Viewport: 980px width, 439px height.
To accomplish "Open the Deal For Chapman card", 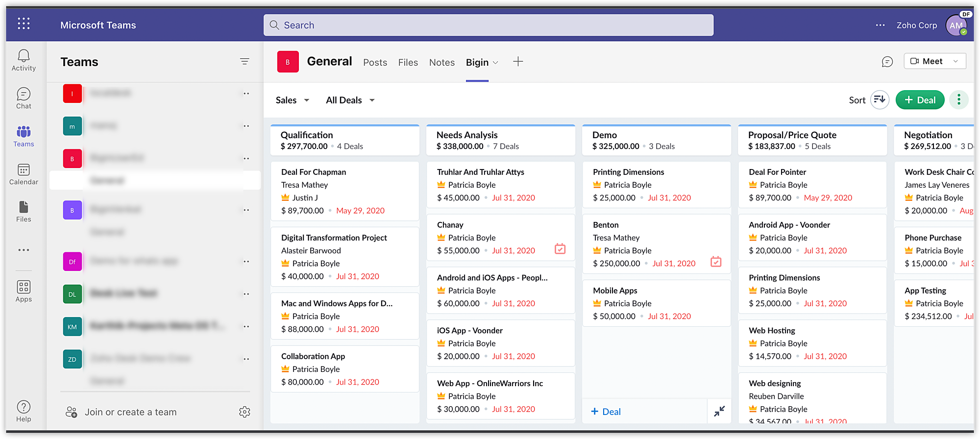I will (345, 191).
